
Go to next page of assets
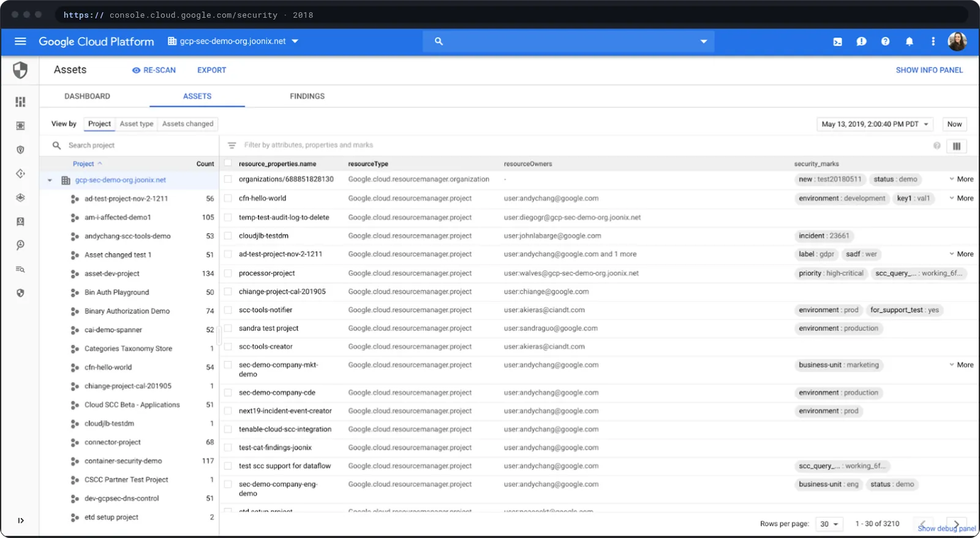pyautogui.click(x=956, y=523)
